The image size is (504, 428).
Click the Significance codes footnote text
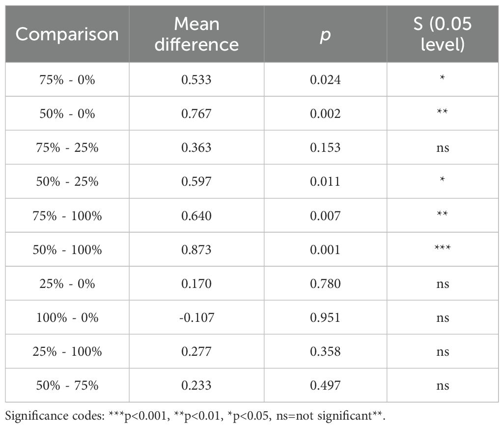[x=196, y=415]
